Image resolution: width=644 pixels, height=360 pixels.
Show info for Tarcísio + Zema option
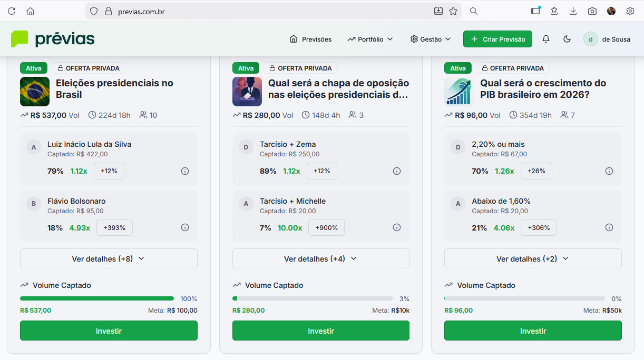point(397,171)
